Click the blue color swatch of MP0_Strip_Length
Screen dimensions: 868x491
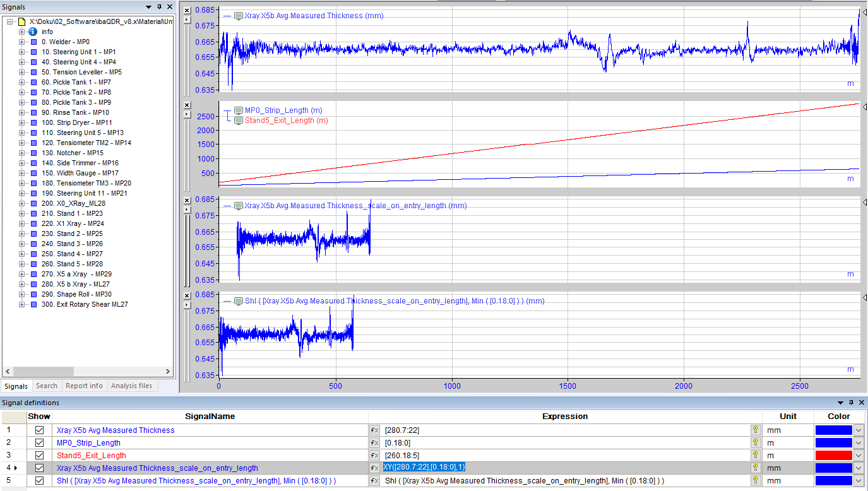pos(834,443)
